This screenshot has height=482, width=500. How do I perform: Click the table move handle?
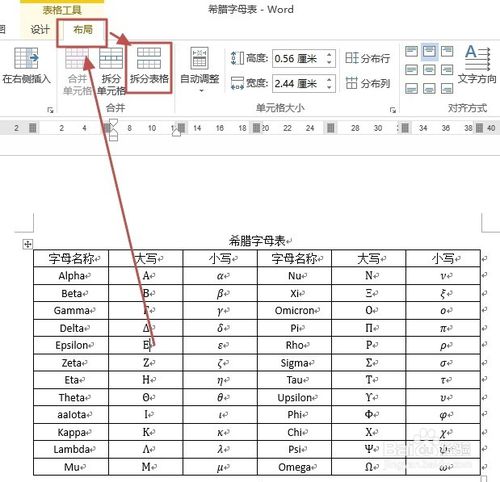point(27,244)
